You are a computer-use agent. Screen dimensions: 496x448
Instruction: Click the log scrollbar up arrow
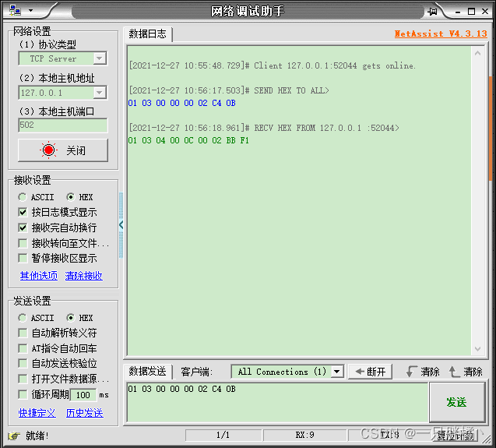[477, 53]
